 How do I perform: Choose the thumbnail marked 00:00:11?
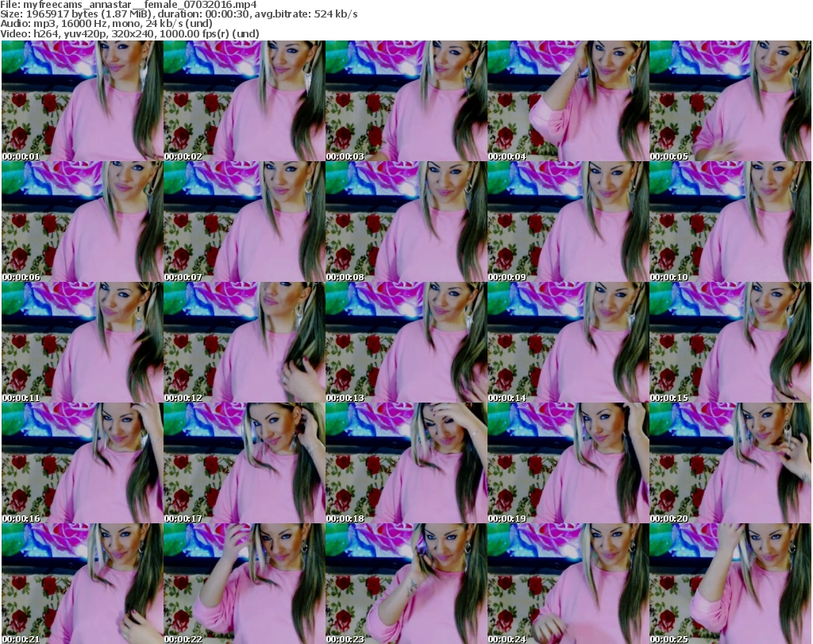[83, 342]
